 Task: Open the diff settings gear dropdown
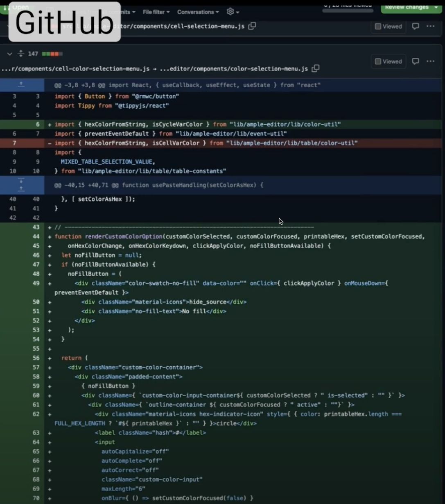[x=233, y=12]
